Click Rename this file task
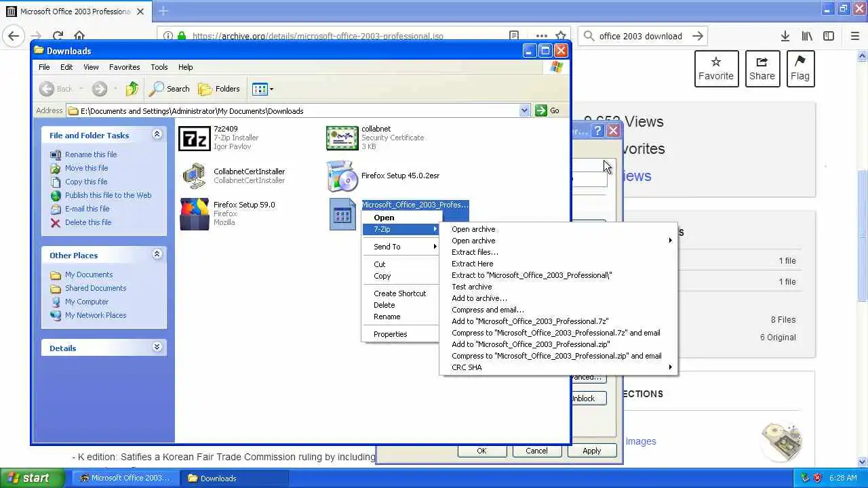 [x=91, y=155]
